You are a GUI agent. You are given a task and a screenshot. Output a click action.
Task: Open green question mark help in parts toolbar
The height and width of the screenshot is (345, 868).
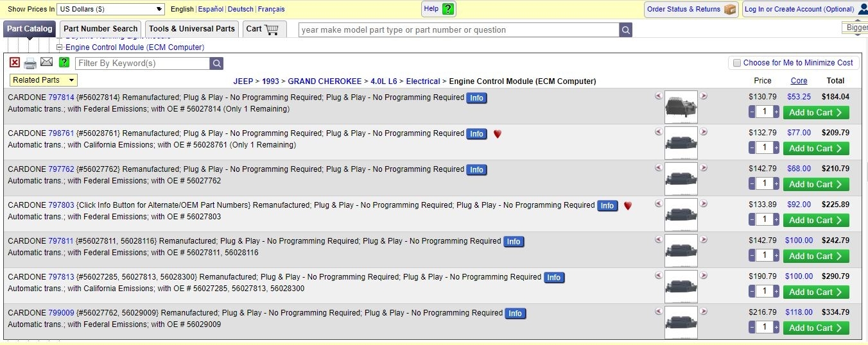click(64, 62)
